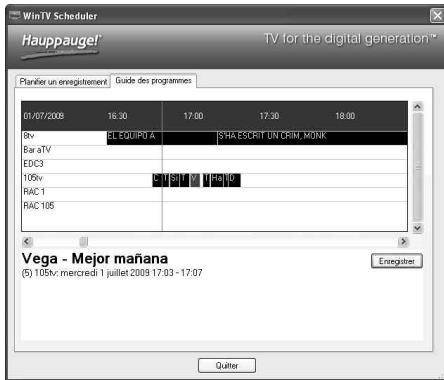Select the 'Si' program block on 105tv
The width and height of the screenshot is (444, 380).
(x=174, y=180)
